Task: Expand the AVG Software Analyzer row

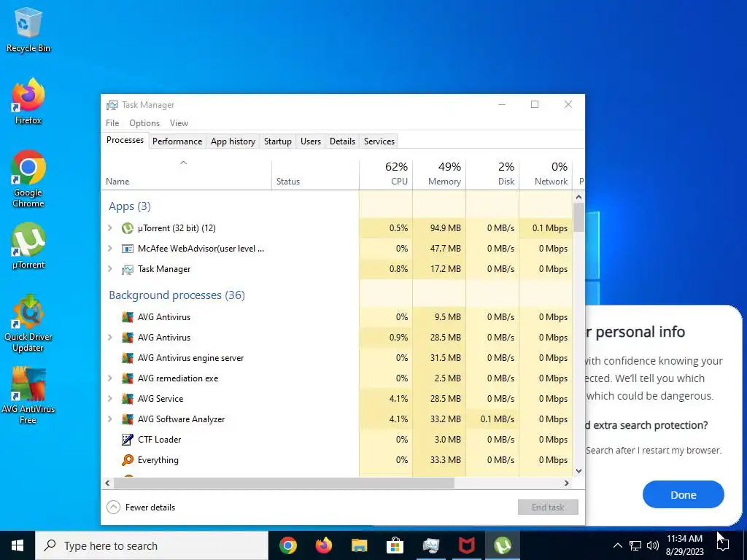Action: (110, 419)
